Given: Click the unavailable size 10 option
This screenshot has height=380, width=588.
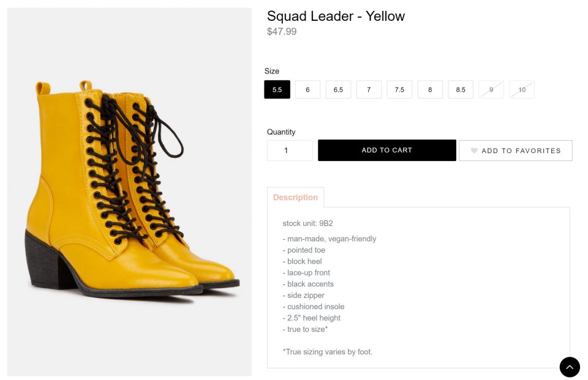Looking at the screenshot, I should click(x=522, y=90).
